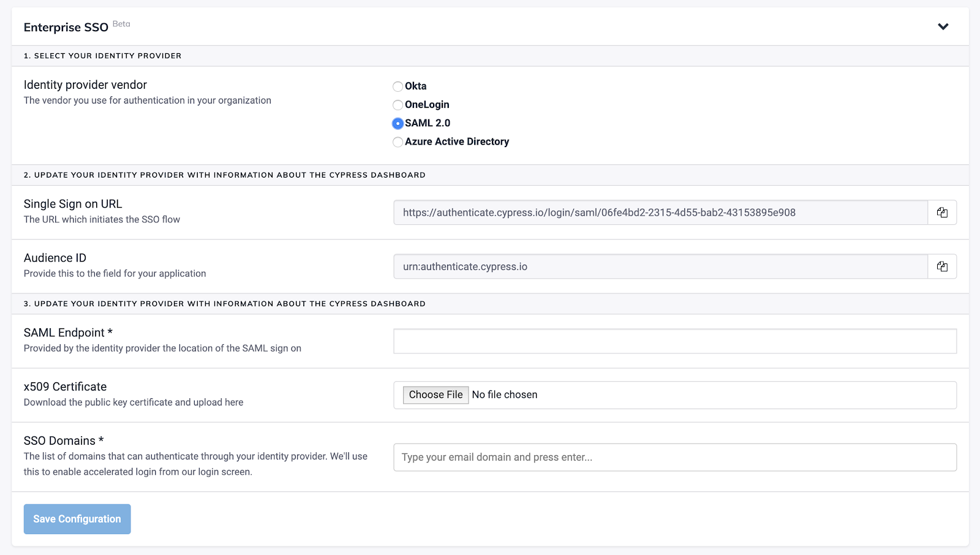
Task: Copy the Single Sign on URL
Action: click(x=942, y=213)
